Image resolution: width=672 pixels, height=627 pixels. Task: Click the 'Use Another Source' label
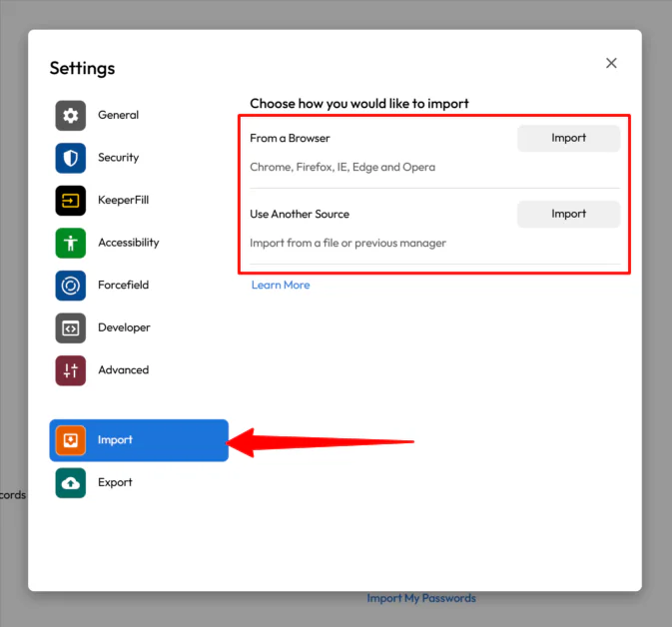300,214
